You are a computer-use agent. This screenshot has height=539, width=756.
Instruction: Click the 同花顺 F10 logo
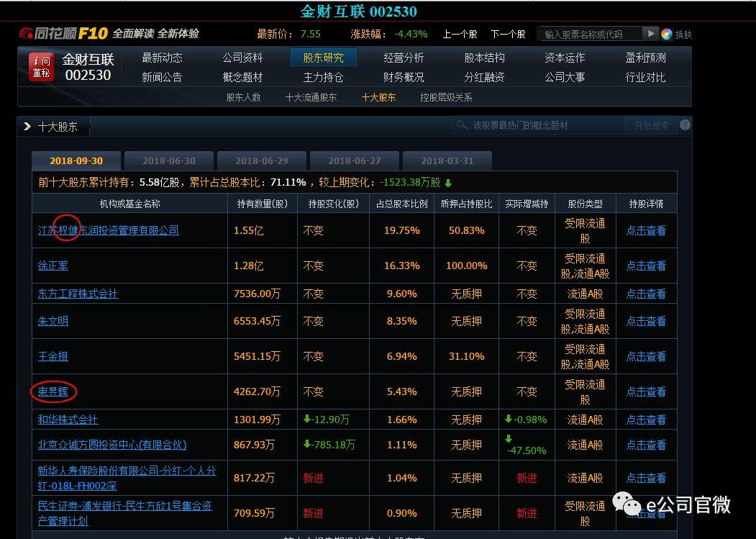point(63,33)
